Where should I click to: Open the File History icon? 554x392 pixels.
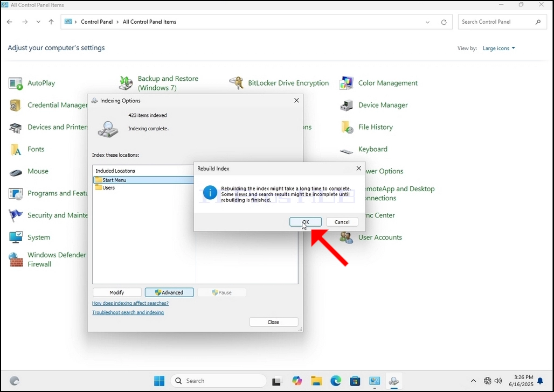(x=347, y=128)
